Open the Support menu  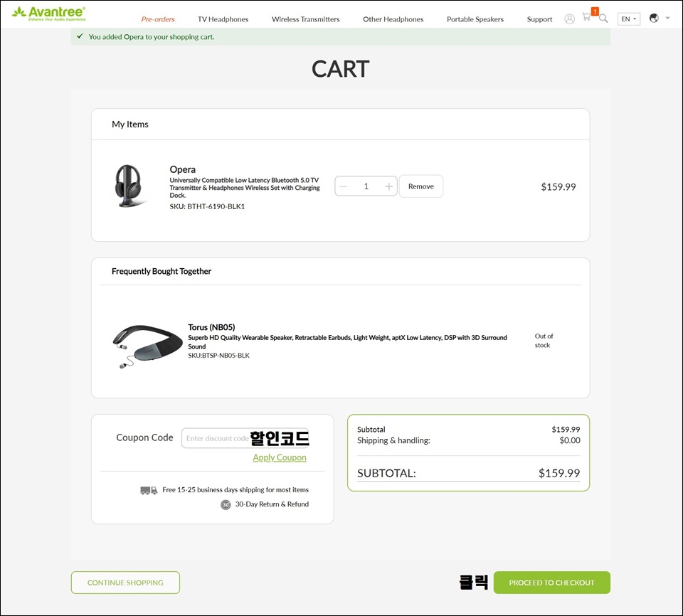coord(540,19)
